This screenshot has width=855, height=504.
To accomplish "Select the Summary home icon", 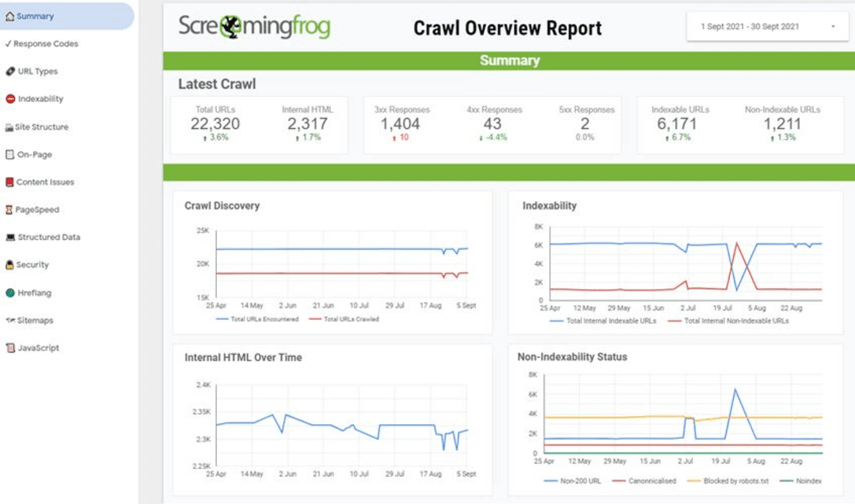I will [x=9, y=16].
